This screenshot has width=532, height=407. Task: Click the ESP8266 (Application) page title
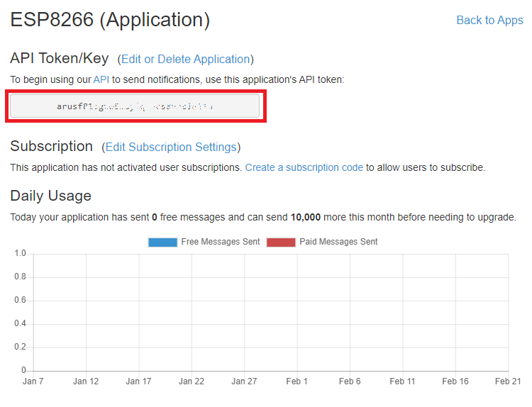110,20
